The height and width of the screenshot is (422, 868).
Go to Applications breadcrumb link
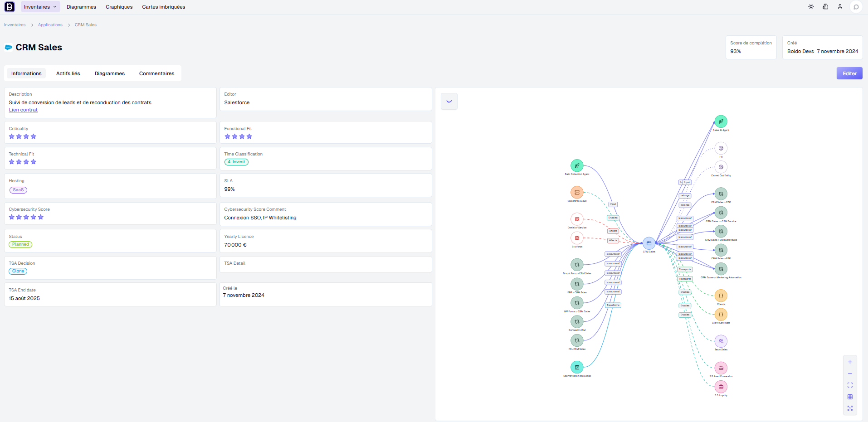50,25
